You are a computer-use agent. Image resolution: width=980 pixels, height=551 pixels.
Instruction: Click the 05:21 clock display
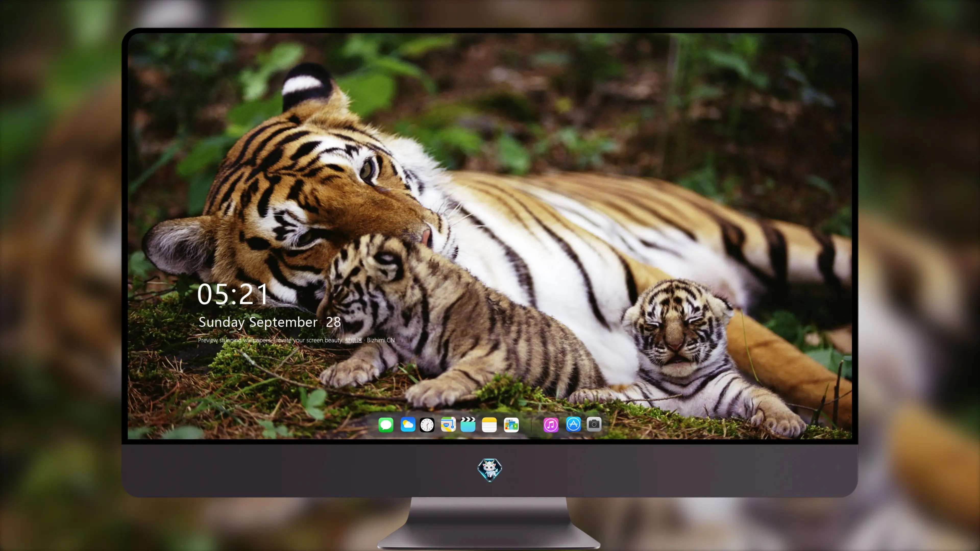coord(232,294)
